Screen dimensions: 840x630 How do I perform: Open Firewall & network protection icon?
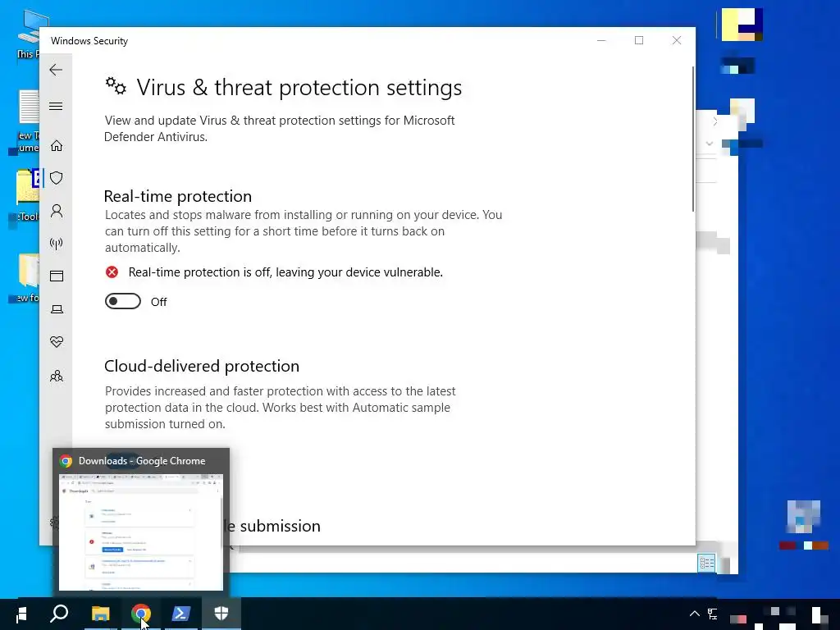pyautogui.click(x=57, y=244)
